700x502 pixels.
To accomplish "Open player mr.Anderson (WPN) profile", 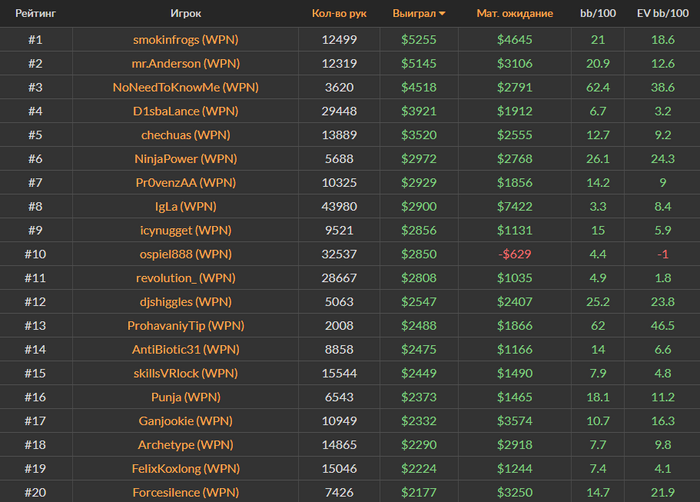I will coord(186,64).
